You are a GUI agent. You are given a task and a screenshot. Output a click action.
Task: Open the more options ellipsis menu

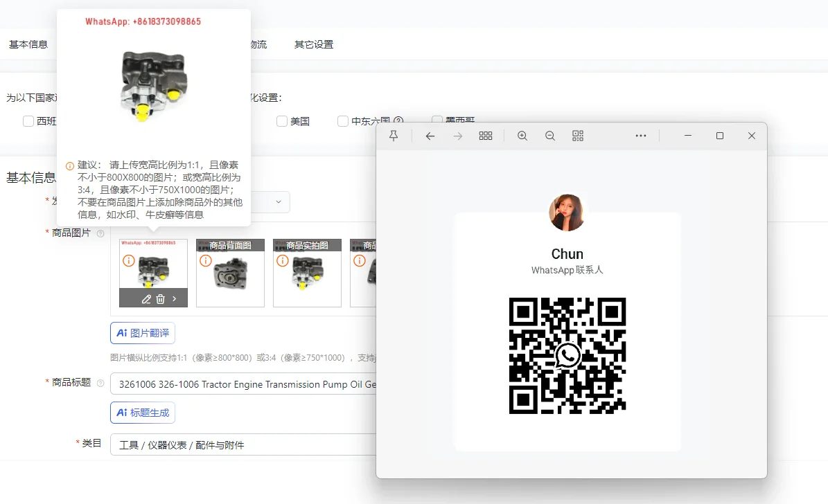pyautogui.click(x=640, y=136)
